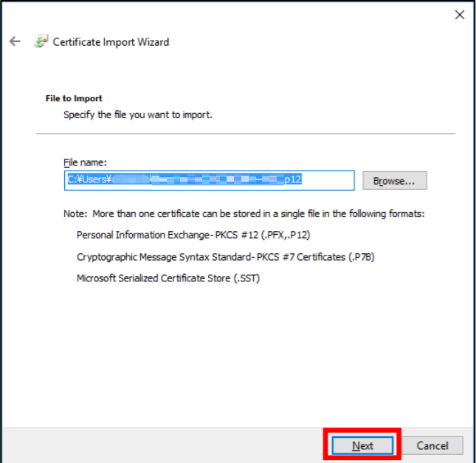Click the Certificate Import Wizard certificate icon

(x=41, y=42)
